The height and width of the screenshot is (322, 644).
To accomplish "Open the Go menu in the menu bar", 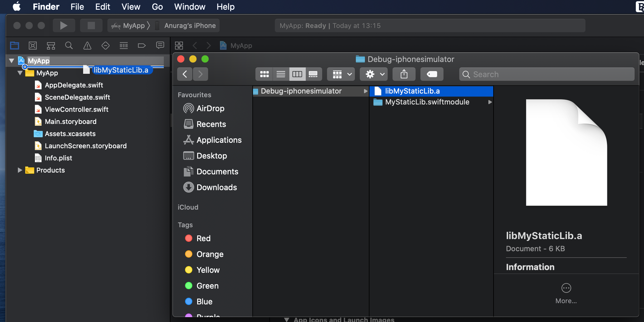I will (157, 7).
